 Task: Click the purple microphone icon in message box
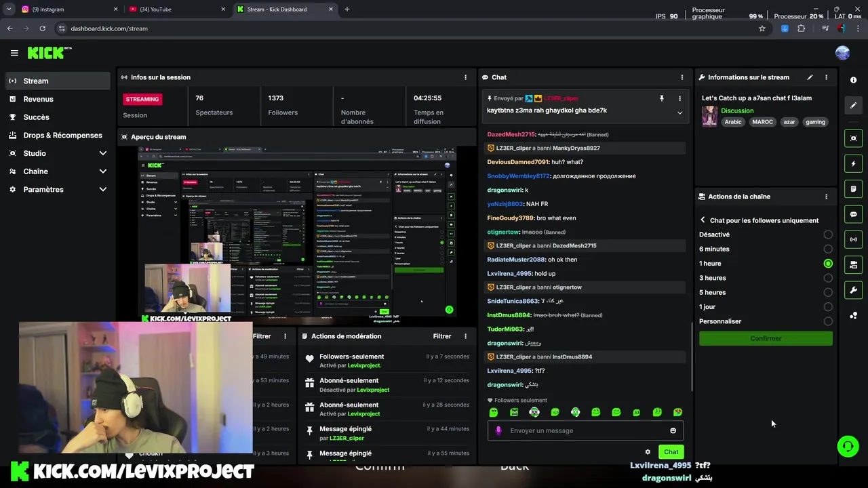point(498,430)
